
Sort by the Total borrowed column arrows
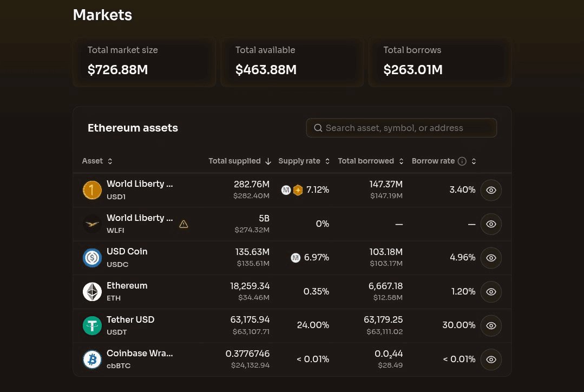tap(401, 161)
